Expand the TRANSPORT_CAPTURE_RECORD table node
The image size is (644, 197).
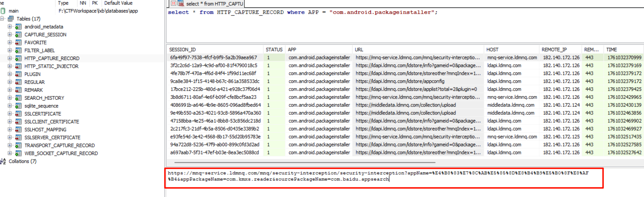(x=10, y=145)
